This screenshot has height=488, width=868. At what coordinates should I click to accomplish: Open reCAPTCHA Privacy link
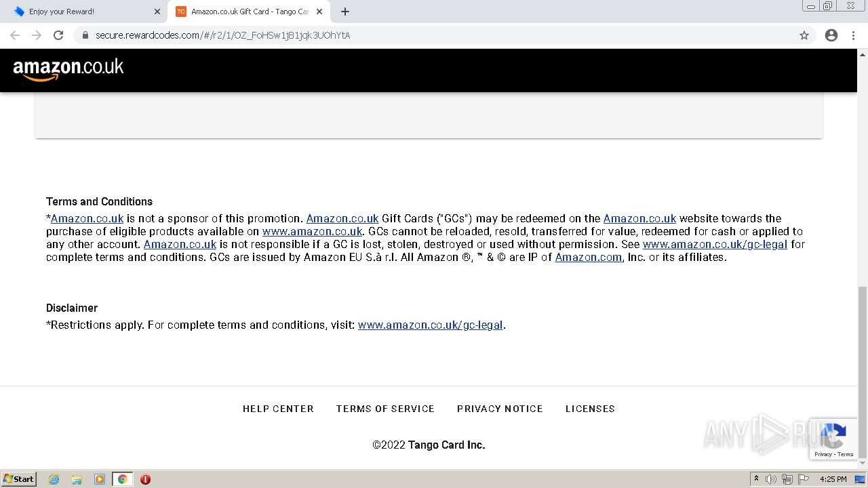click(823, 454)
